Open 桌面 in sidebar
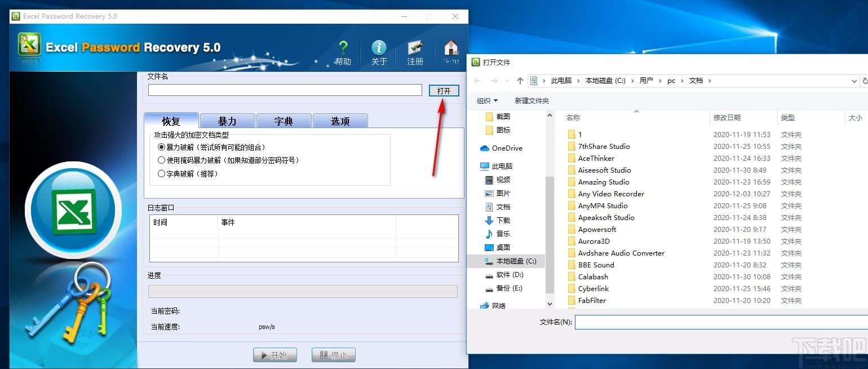The height and width of the screenshot is (369, 868). coord(498,248)
